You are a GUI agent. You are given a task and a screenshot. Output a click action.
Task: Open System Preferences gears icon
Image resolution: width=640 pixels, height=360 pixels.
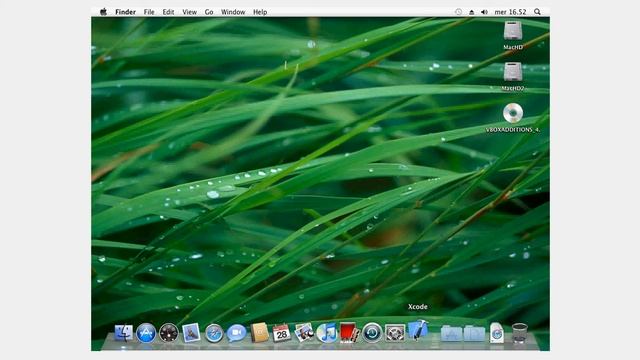395,333
